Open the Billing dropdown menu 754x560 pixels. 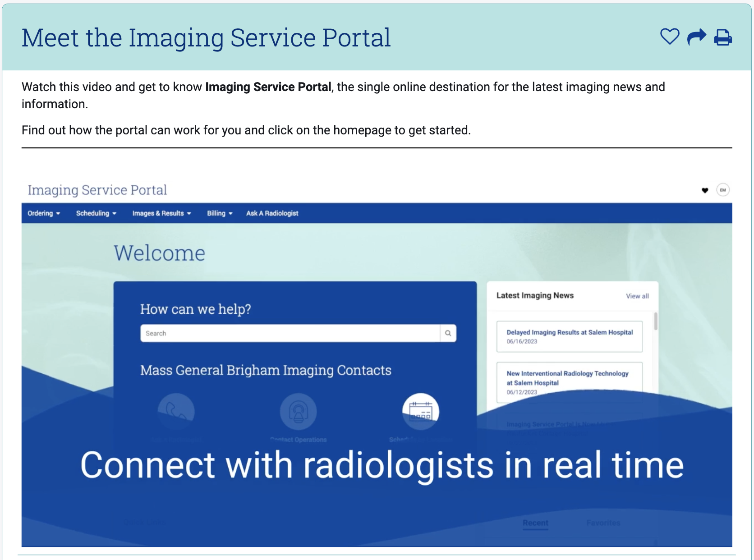point(220,213)
